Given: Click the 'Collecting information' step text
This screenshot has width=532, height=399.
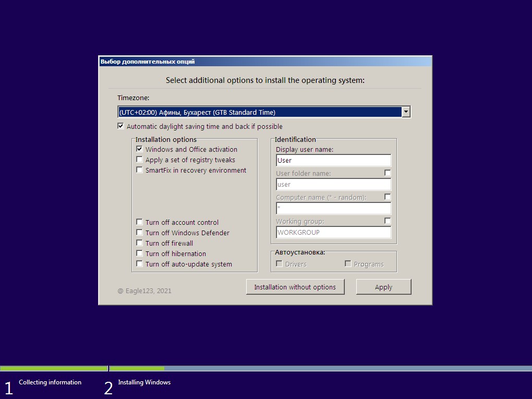Looking at the screenshot, I should point(50,382).
